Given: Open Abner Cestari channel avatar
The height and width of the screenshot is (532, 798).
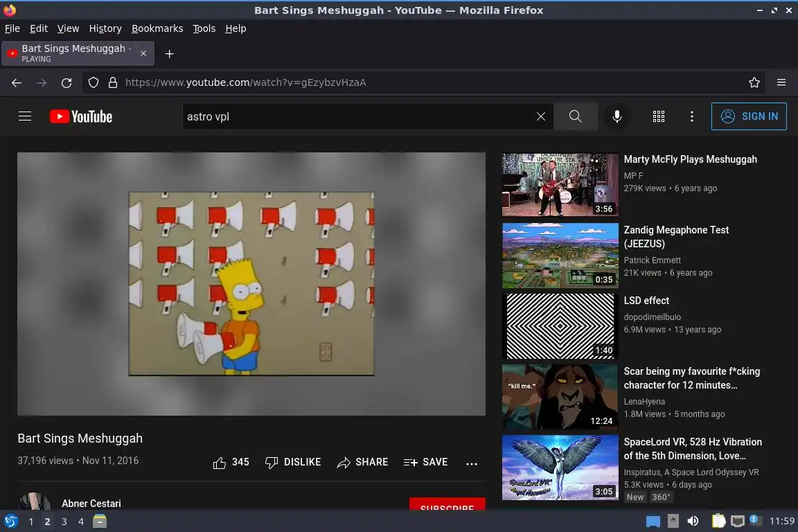Looking at the screenshot, I should point(35,502).
